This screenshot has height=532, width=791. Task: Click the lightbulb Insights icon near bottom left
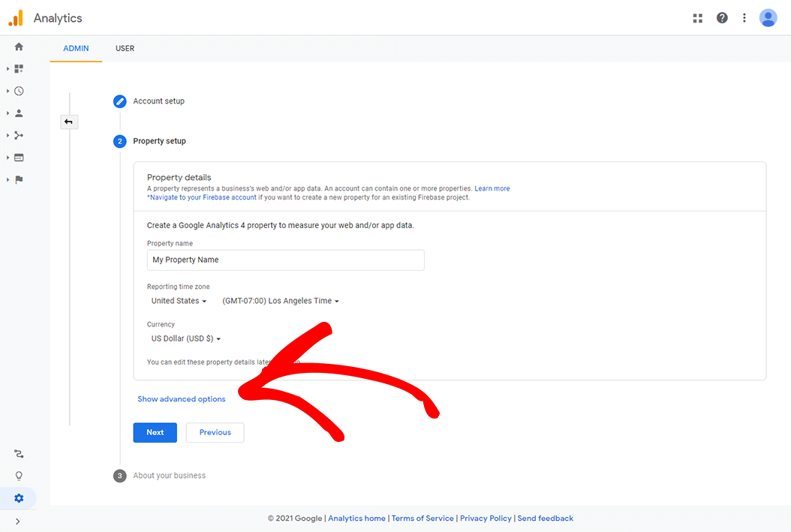click(x=18, y=475)
